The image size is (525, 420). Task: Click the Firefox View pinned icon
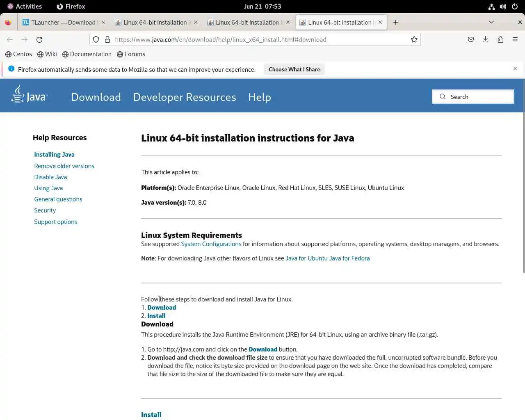click(8, 23)
